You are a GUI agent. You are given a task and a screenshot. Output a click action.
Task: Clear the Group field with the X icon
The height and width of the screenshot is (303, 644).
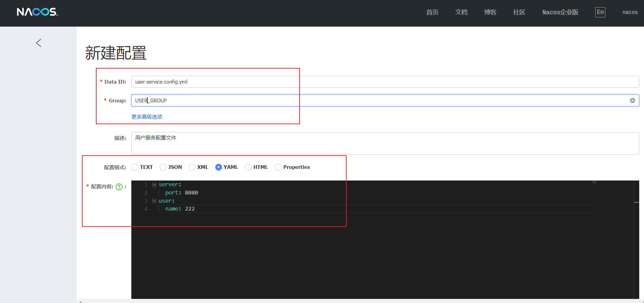[x=632, y=100]
